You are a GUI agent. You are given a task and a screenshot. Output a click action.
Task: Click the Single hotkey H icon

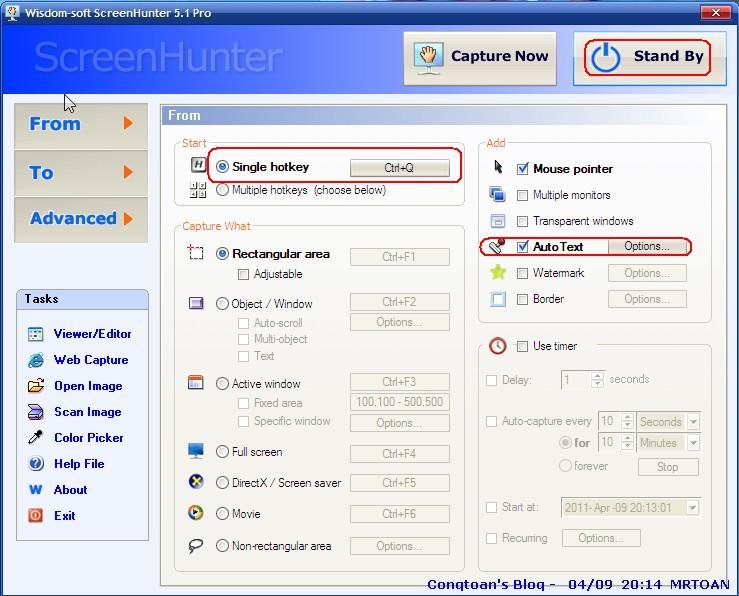click(198, 164)
